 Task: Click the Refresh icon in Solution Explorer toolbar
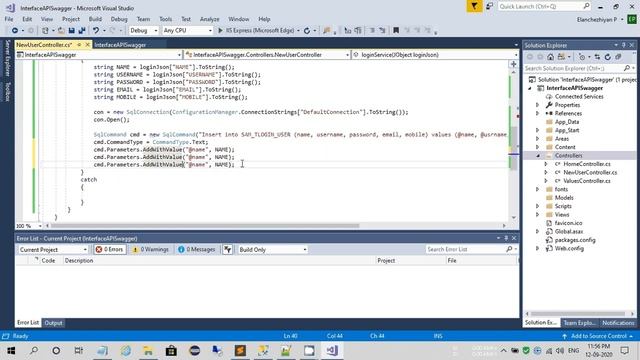[x=608, y=57]
